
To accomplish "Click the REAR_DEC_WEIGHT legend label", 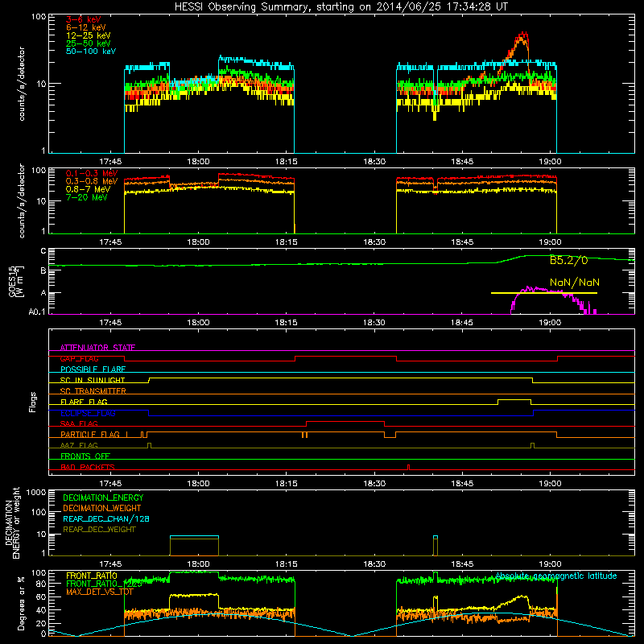I will [99, 530].
